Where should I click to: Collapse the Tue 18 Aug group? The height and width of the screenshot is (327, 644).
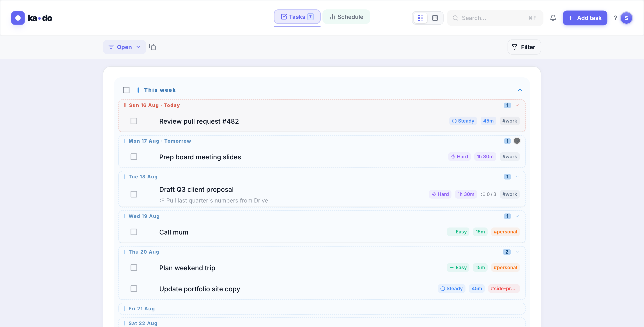tap(517, 177)
